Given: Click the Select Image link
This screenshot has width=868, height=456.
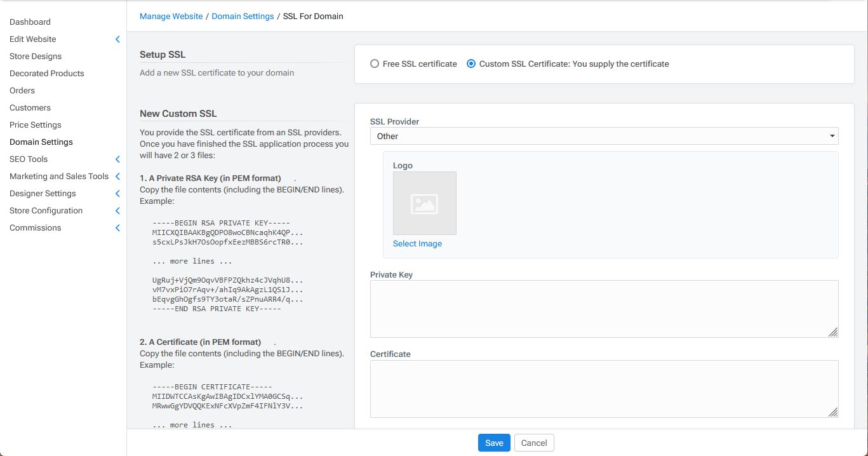Looking at the screenshot, I should tap(417, 243).
